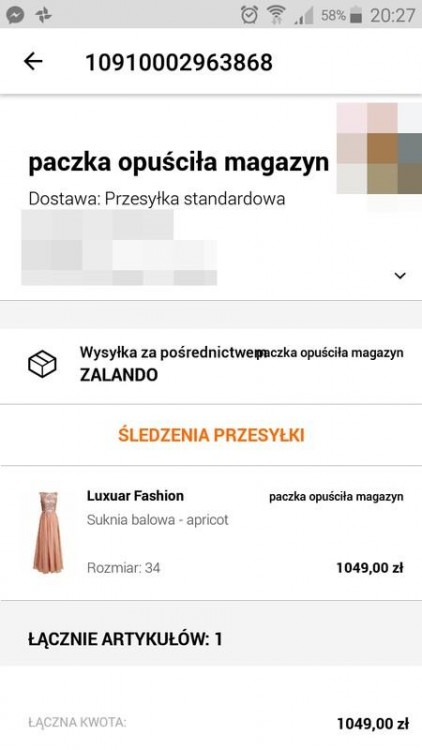Open ŚLEDZENIA PRZESYŁKI tracking link

(x=211, y=435)
